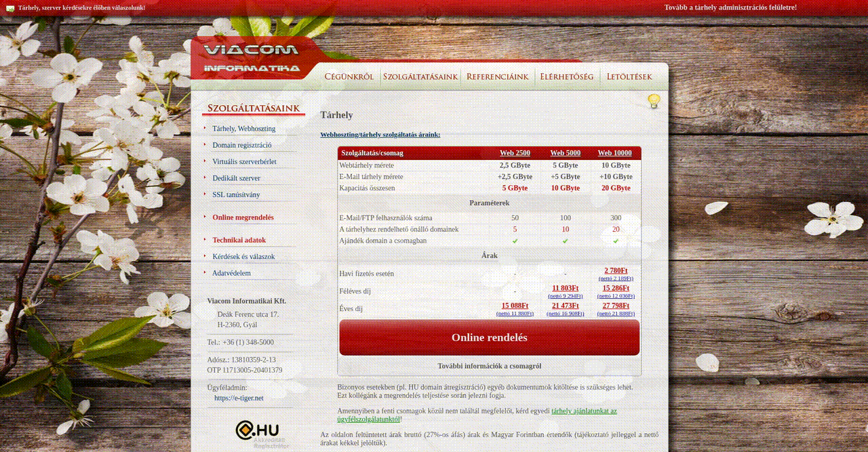This screenshot has width=868, height=452.
Task: Click the envelope icon in top bar
Action: 10,8
